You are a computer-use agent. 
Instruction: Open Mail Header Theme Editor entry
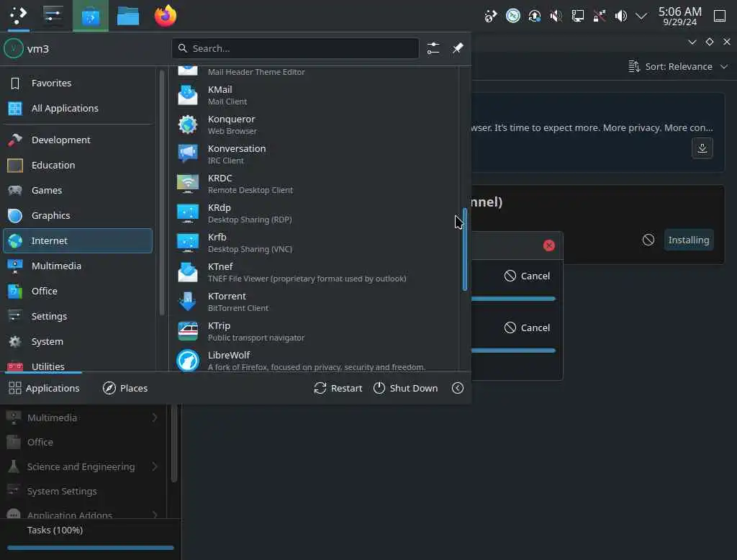(314, 72)
